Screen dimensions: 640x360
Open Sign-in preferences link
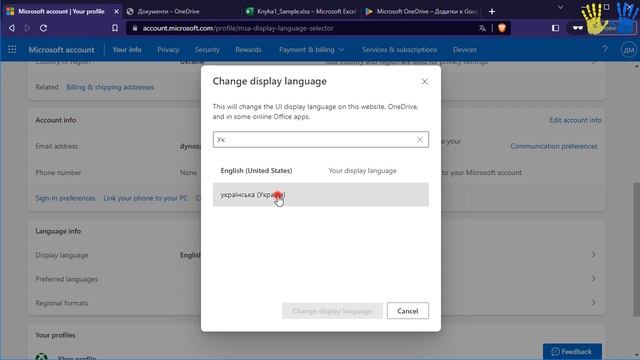click(x=65, y=198)
